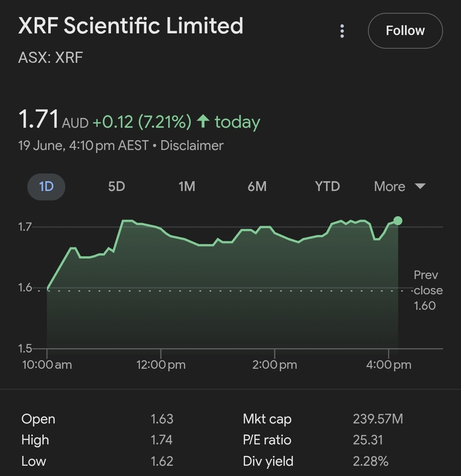
Task: Show the 1M price chart
Action: (x=187, y=187)
